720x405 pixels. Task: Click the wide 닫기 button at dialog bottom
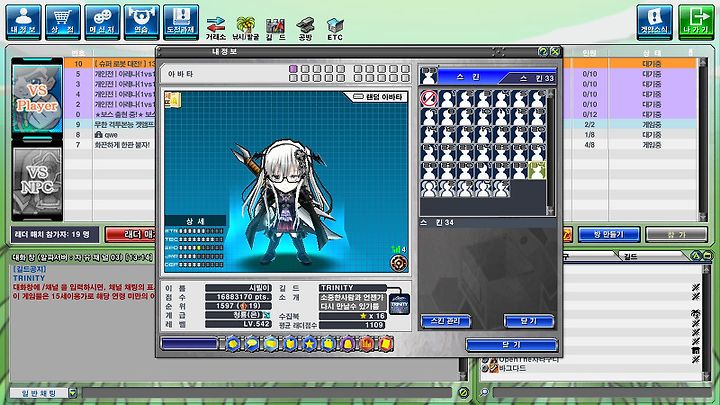click(x=512, y=344)
